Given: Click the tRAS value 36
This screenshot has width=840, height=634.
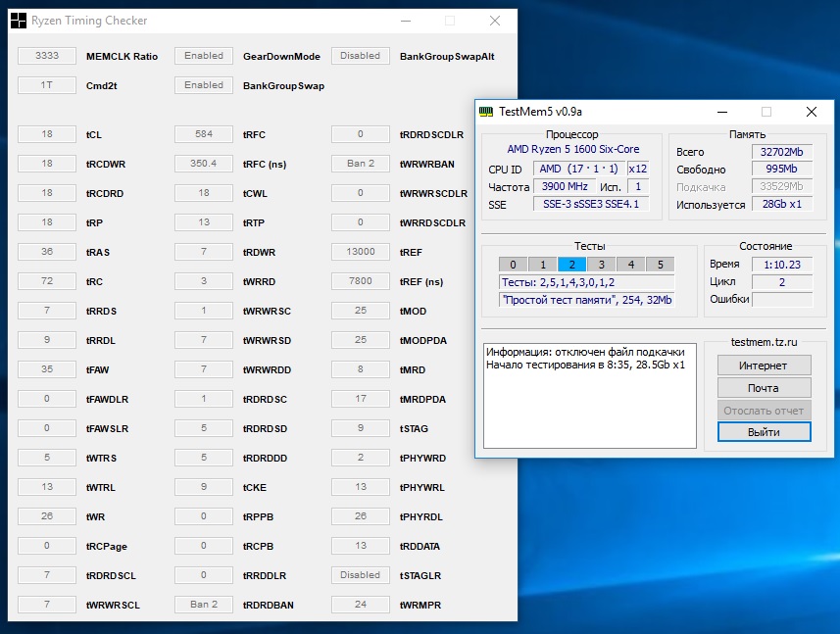Looking at the screenshot, I should 47,252.
